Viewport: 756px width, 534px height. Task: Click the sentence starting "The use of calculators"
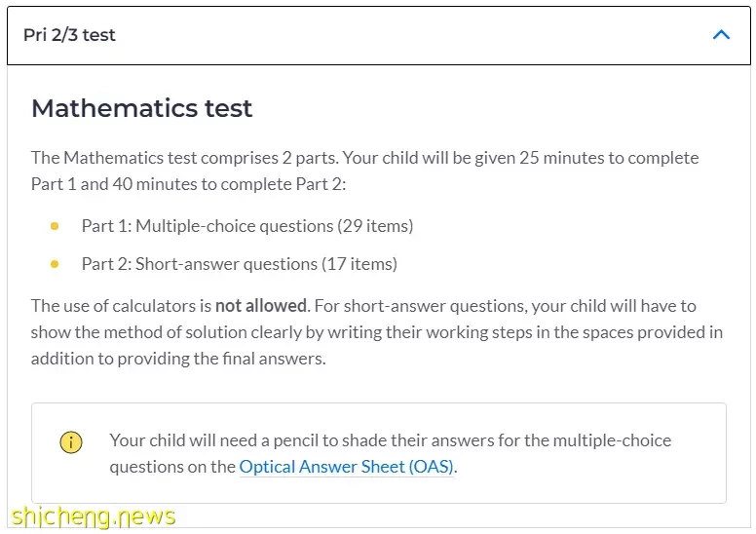[x=171, y=306]
